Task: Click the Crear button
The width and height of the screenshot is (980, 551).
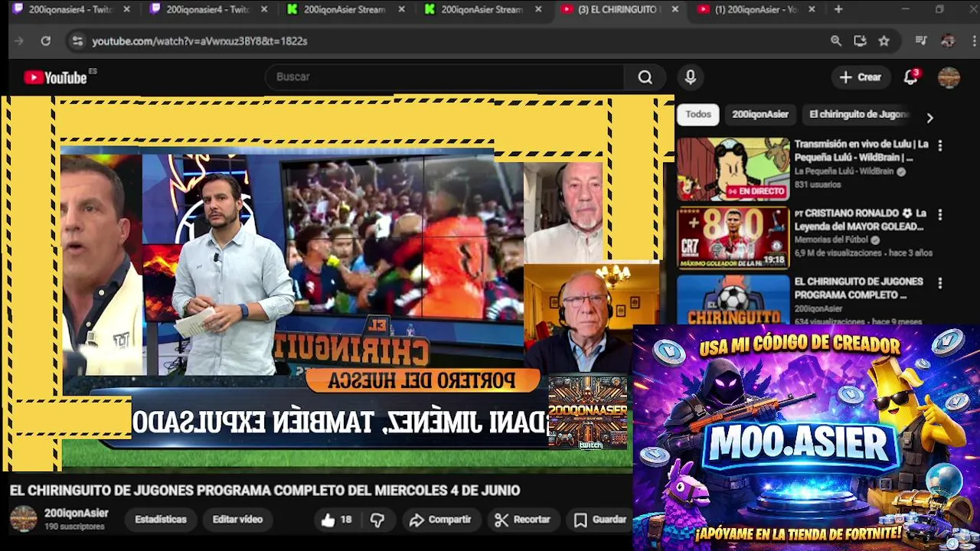Action: 861,77
